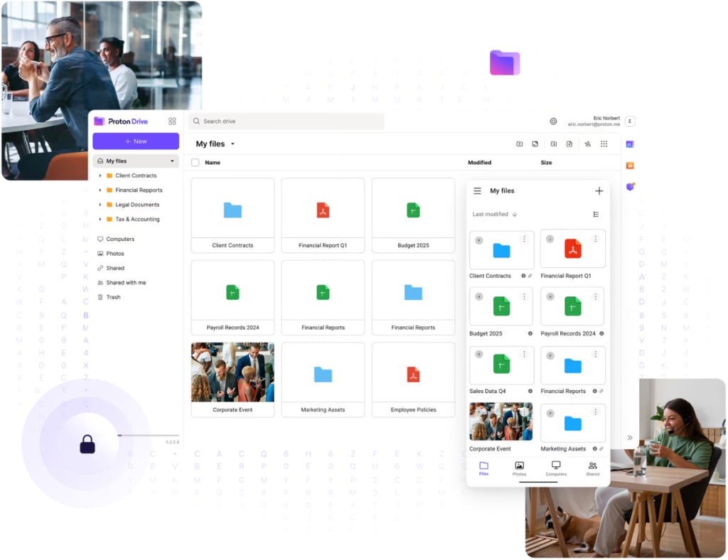Open the three-dot menu on mobile Budget 2025 card
Viewport: 728px width, 560px height.
tap(524, 296)
